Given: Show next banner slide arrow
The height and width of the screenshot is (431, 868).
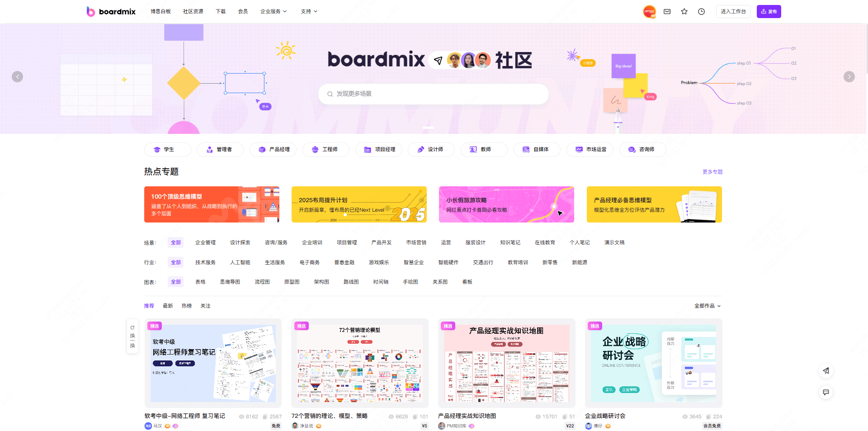Looking at the screenshot, I should click(x=849, y=76).
